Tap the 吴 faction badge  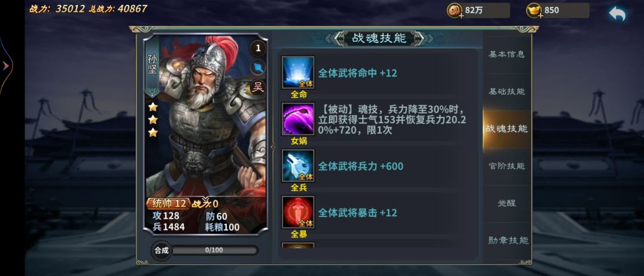pos(258,87)
